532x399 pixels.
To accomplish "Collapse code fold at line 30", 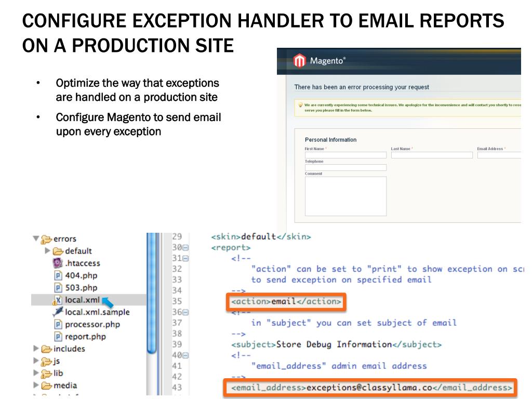I will tap(185, 248).
